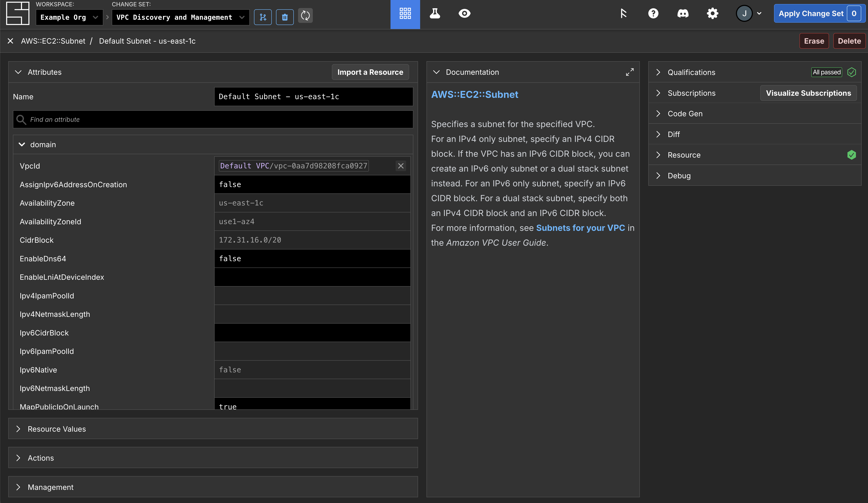Click the refresh sync icon
868x503 pixels.
tap(305, 15)
